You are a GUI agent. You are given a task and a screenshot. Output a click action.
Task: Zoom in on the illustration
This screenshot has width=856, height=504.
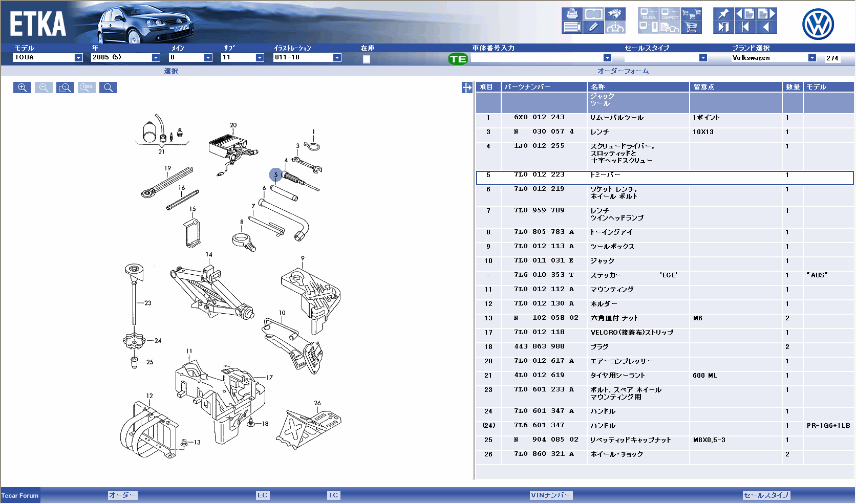(x=22, y=87)
